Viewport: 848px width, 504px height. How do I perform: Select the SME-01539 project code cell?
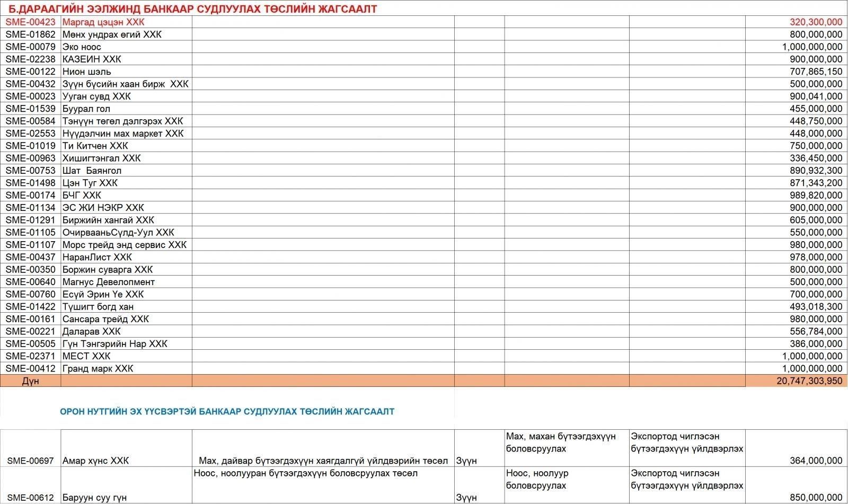pyautogui.click(x=30, y=109)
